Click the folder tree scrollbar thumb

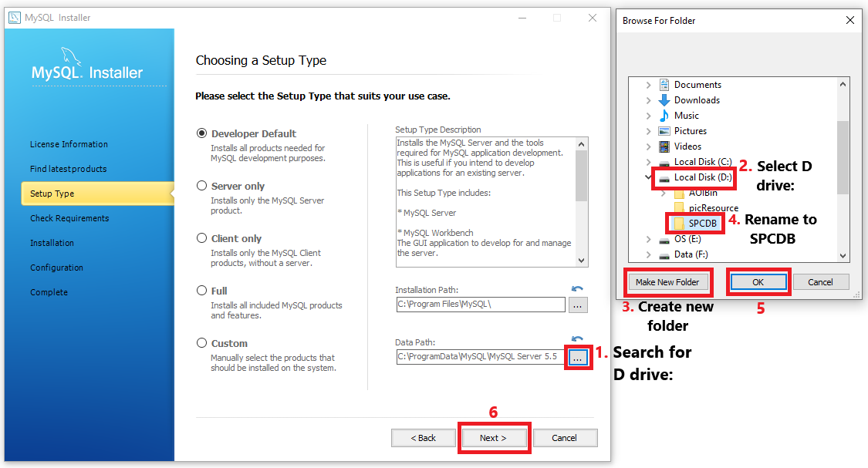click(843, 157)
